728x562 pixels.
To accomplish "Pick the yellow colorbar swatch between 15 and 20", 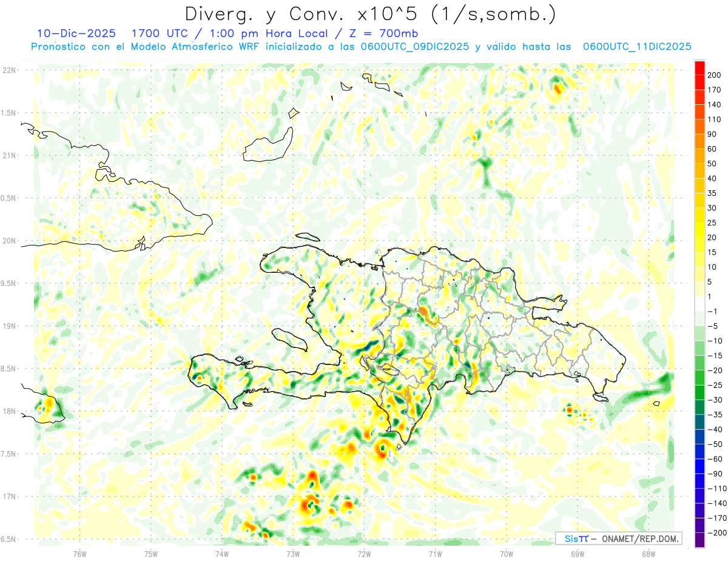I will click(699, 245).
